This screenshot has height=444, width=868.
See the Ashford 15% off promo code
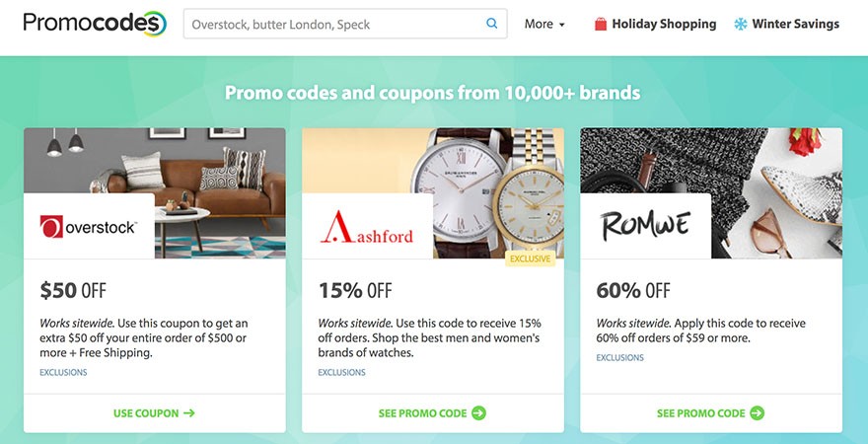(424, 413)
